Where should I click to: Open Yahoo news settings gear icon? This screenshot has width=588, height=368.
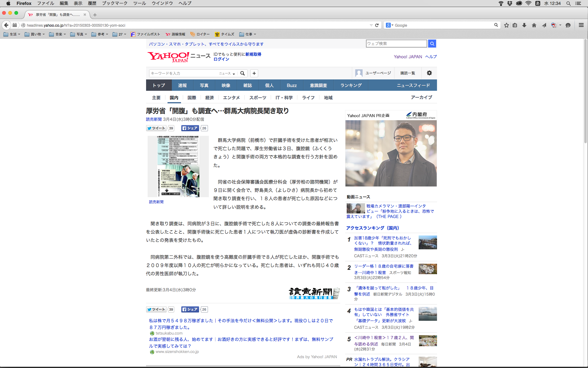pyautogui.click(x=429, y=73)
